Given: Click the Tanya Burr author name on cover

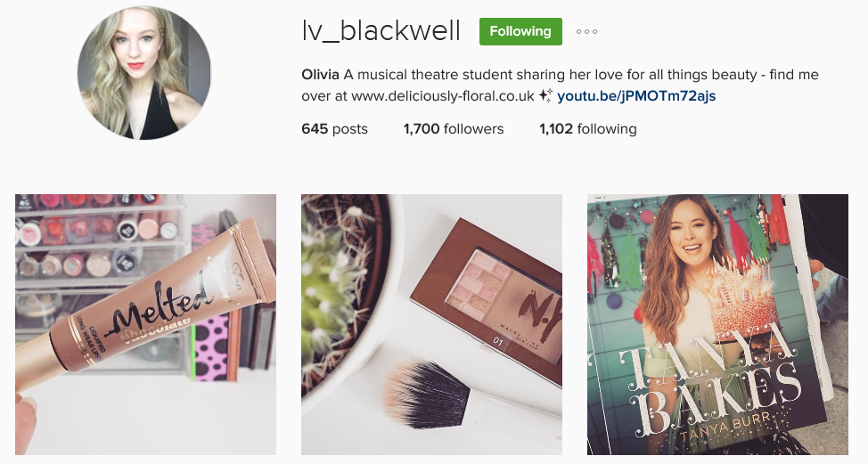Looking at the screenshot, I should tap(726, 427).
